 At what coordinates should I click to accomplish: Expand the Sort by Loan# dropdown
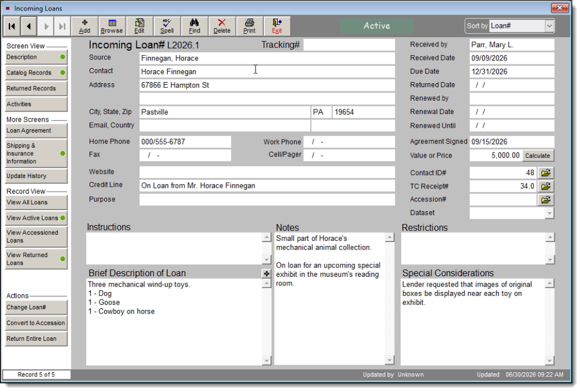pos(549,26)
